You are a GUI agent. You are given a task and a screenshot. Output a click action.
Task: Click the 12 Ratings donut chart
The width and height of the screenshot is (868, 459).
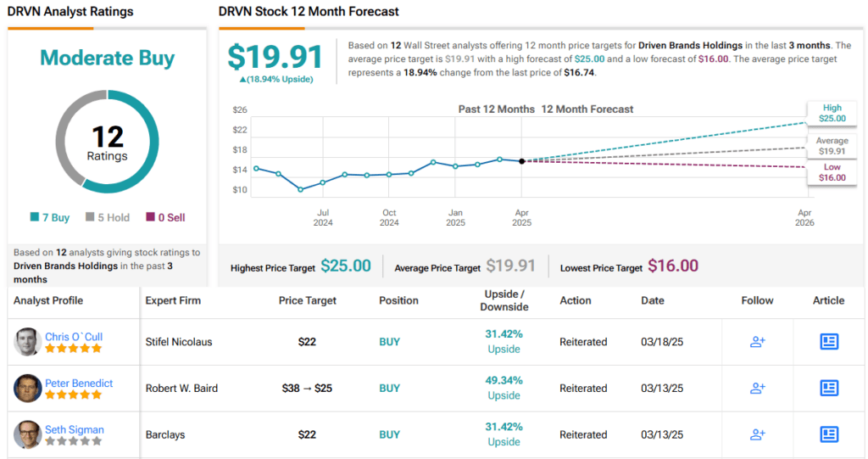click(x=108, y=142)
